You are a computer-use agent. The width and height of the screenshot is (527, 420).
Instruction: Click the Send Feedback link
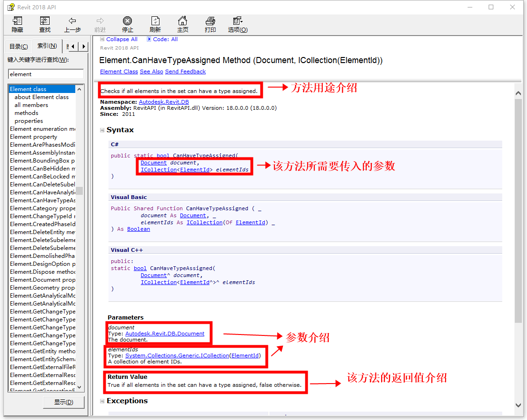185,71
